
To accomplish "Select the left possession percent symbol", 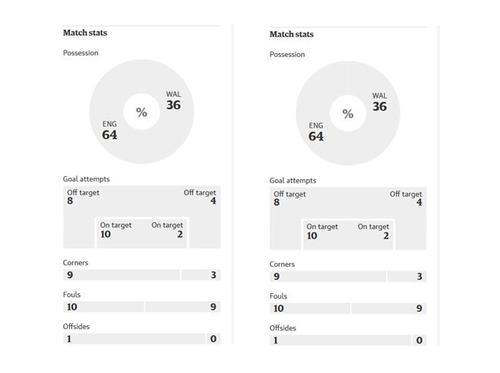I will coord(142,112).
